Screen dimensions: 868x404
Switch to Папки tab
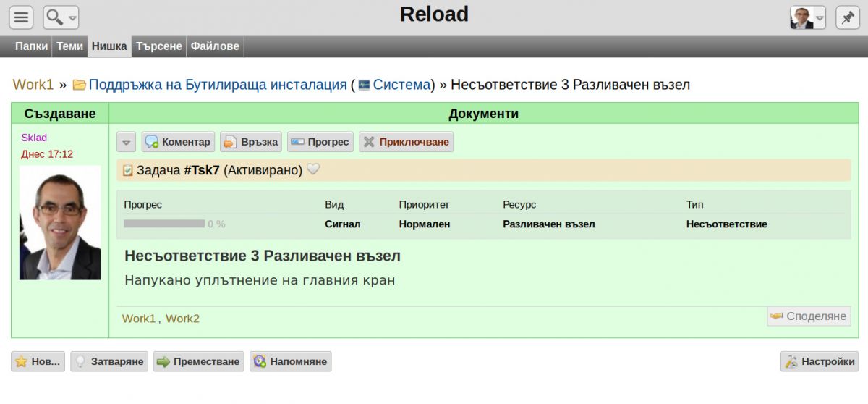click(x=31, y=46)
